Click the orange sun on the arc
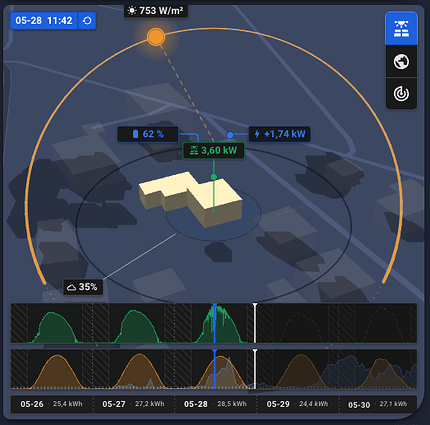The image size is (430, 425). point(156,37)
